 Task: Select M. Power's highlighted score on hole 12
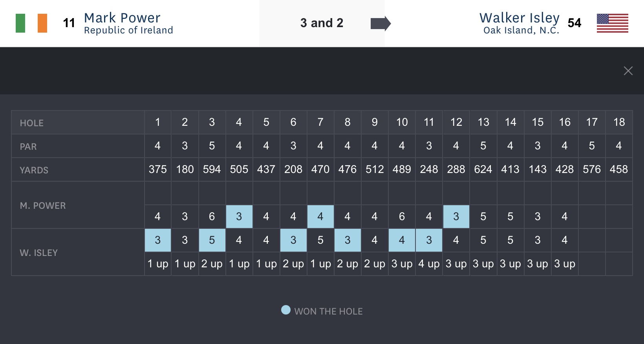pos(456,217)
